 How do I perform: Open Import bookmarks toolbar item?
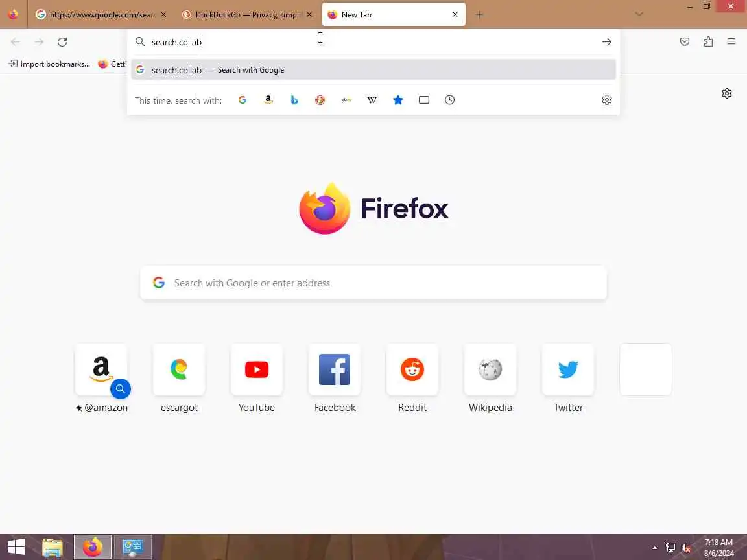coord(49,64)
